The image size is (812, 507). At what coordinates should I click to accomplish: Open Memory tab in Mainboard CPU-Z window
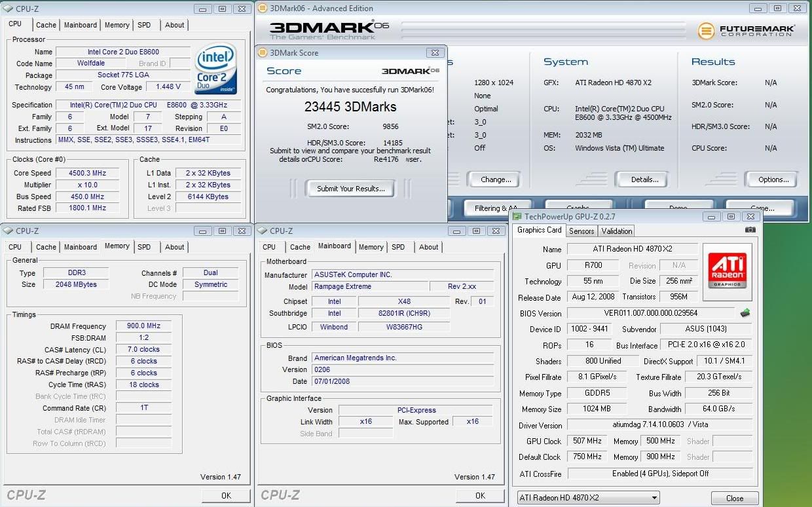(371, 247)
